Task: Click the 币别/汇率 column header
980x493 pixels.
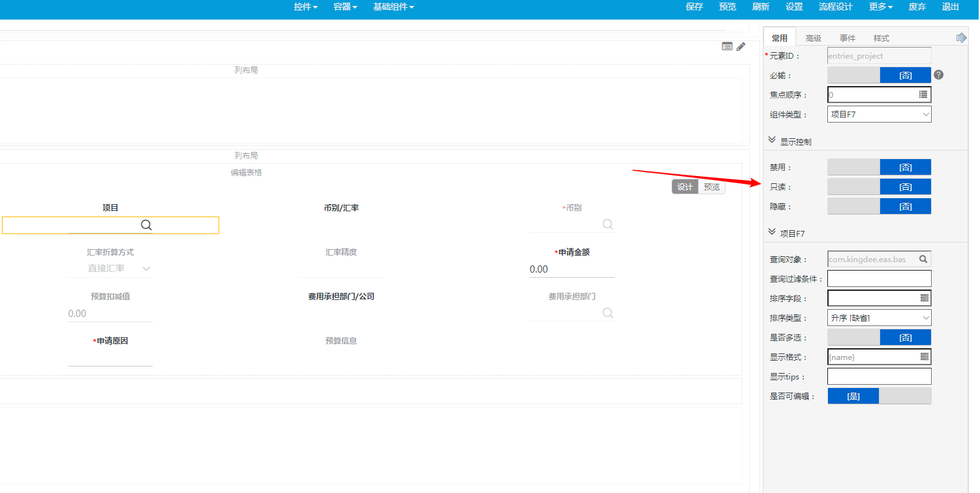Action: click(341, 208)
